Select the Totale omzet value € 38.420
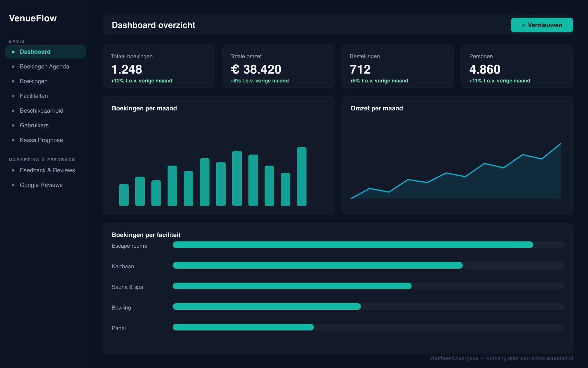 pyautogui.click(x=256, y=69)
